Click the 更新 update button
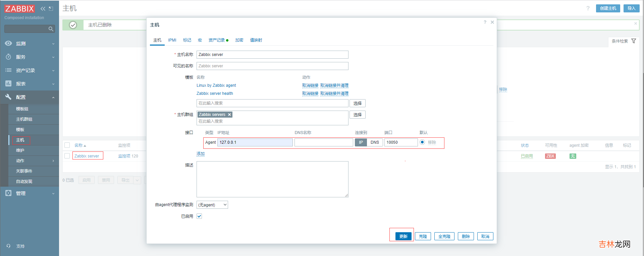Viewport: 644px width, 256px height. pos(404,236)
